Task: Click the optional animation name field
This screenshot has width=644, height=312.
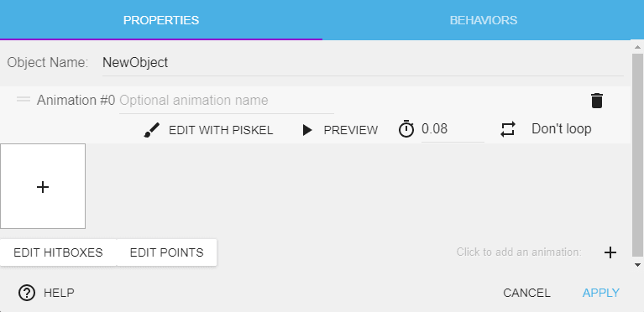Action: click(x=227, y=101)
